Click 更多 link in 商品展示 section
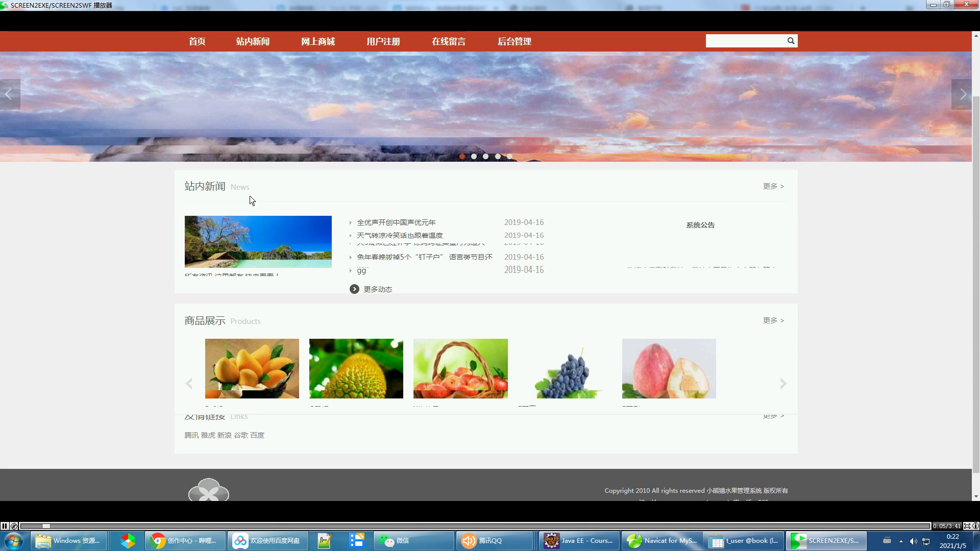 click(773, 320)
